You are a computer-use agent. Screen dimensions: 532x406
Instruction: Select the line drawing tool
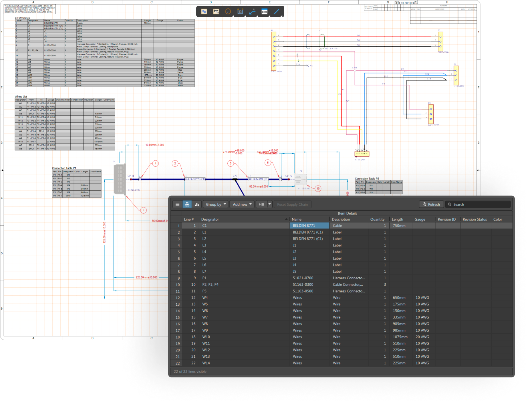pyautogui.click(x=276, y=11)
